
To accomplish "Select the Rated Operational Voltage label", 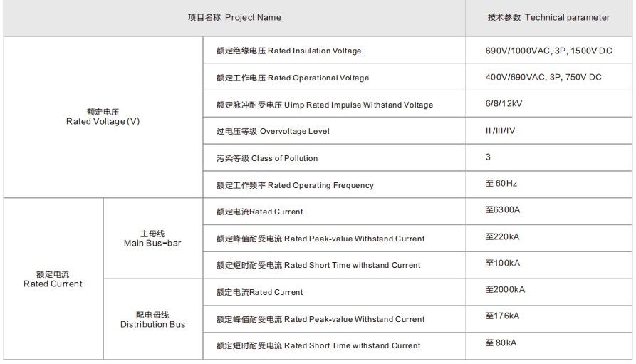I will coord(292,78).
